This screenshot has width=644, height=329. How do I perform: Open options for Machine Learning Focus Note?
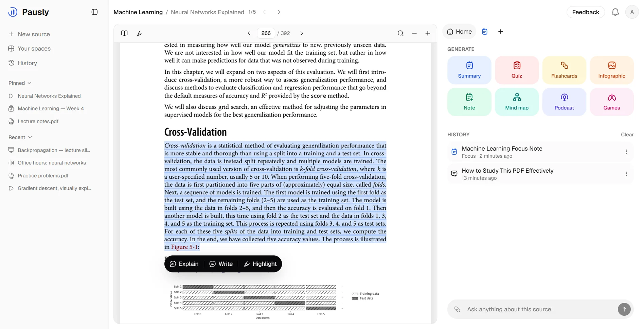(x=626, y=152)
